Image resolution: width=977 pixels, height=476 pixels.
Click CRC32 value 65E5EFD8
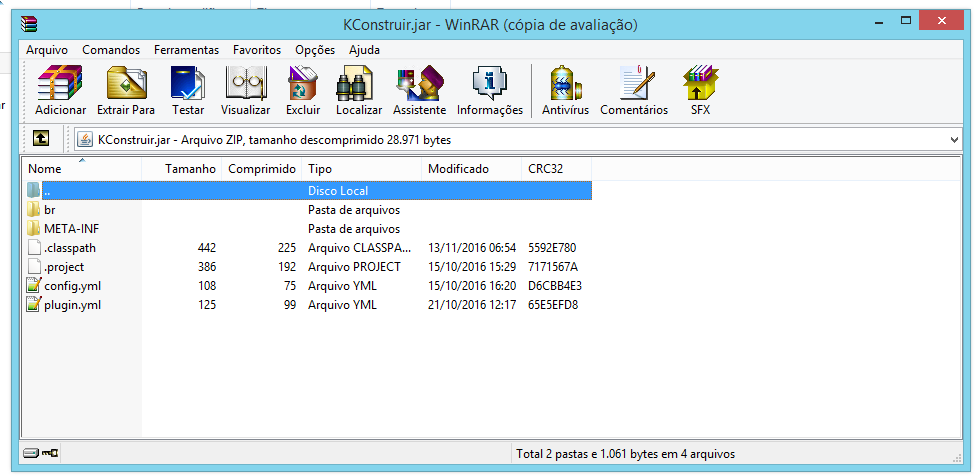click(x=553, y=305)
